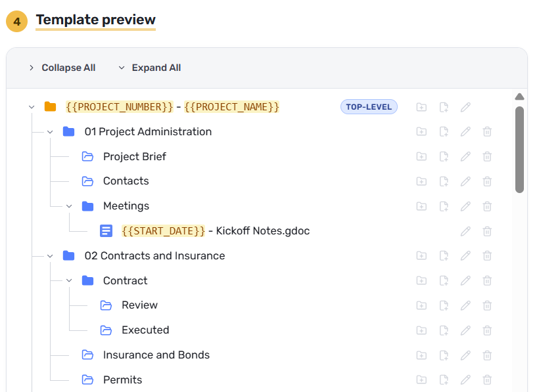Rename the top-level project folder
The image size is (539, 392).
click(x=465, y=107)
